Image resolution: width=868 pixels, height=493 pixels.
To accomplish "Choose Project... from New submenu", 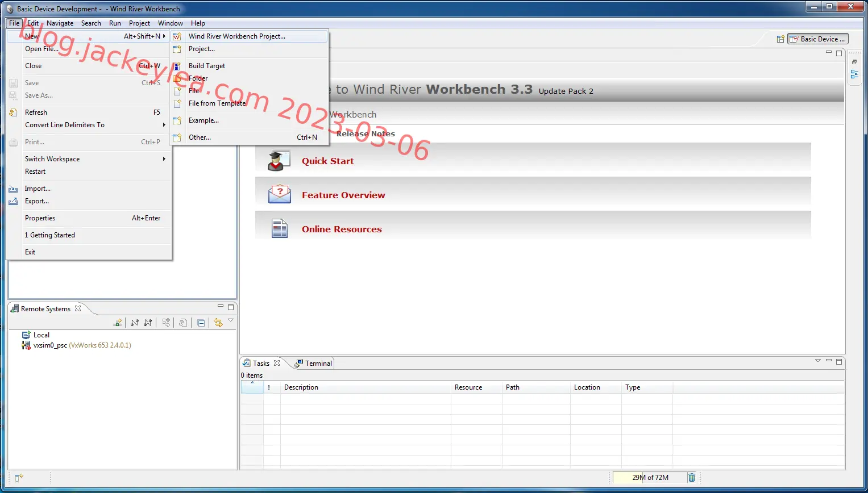I will click(250, 49).
